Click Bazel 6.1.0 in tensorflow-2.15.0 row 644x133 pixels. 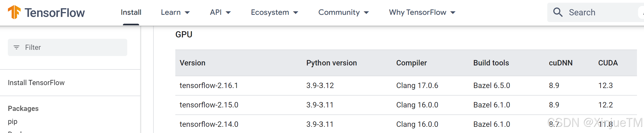(x=492, y=105)
